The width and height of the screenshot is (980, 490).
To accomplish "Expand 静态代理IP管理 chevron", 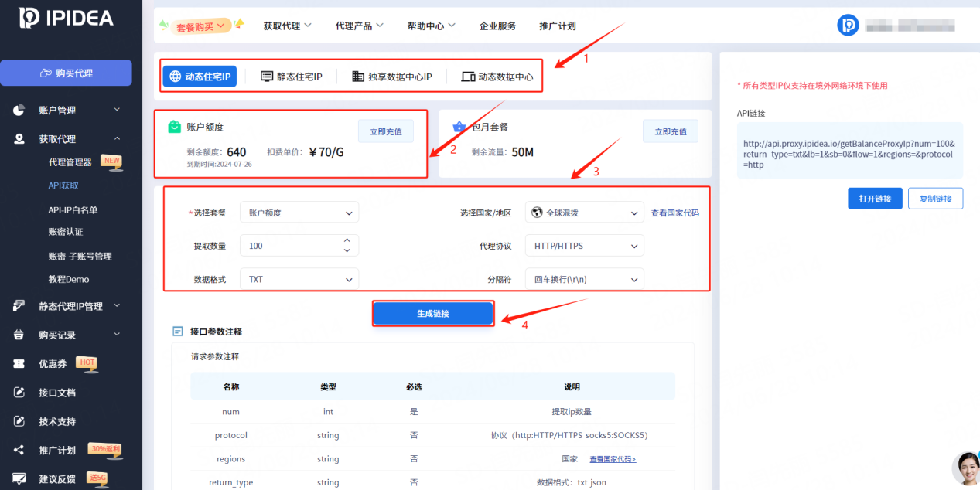I will (118, 305).
